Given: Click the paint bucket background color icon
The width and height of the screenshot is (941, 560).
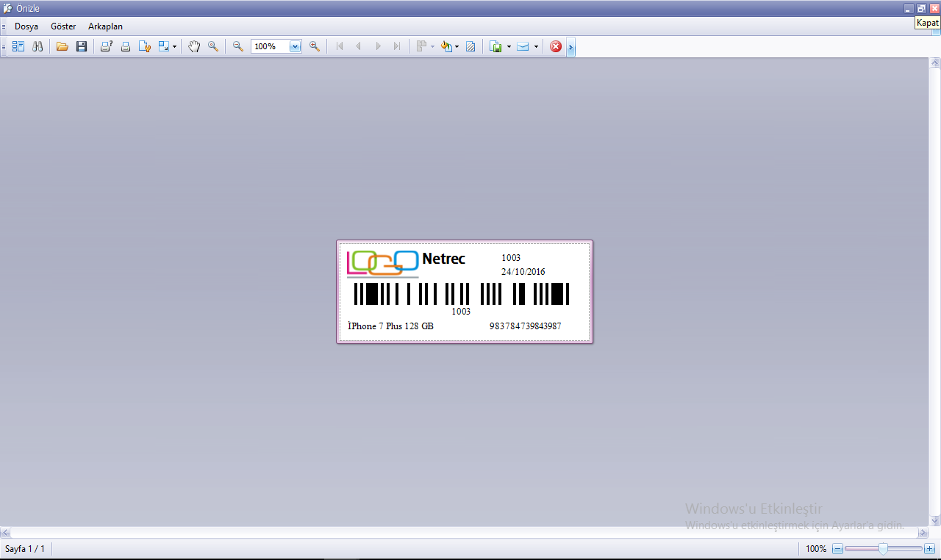Looking at the screenshot, I should pos(446,46).
